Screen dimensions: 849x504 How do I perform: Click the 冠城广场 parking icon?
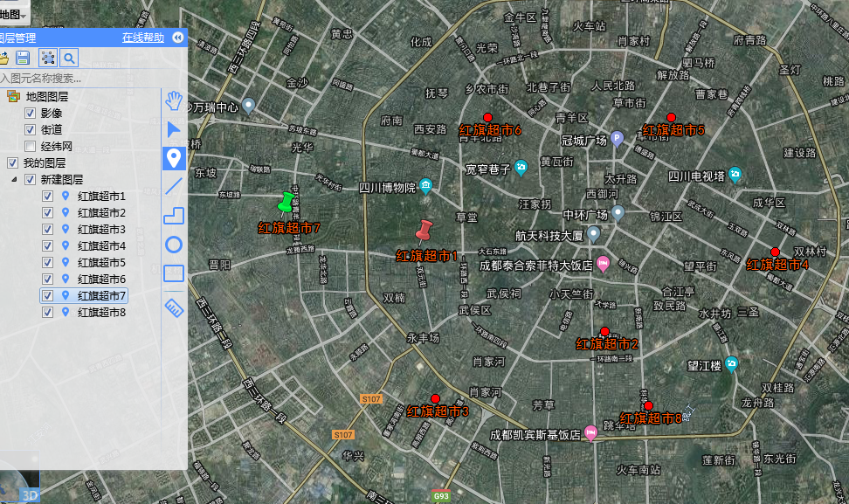coord(617,139)
